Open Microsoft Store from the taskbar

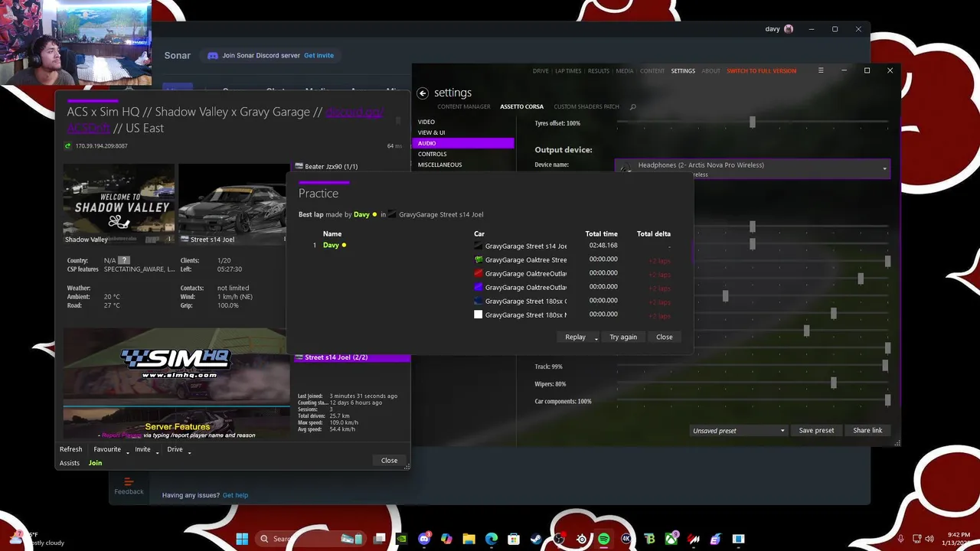514,539
